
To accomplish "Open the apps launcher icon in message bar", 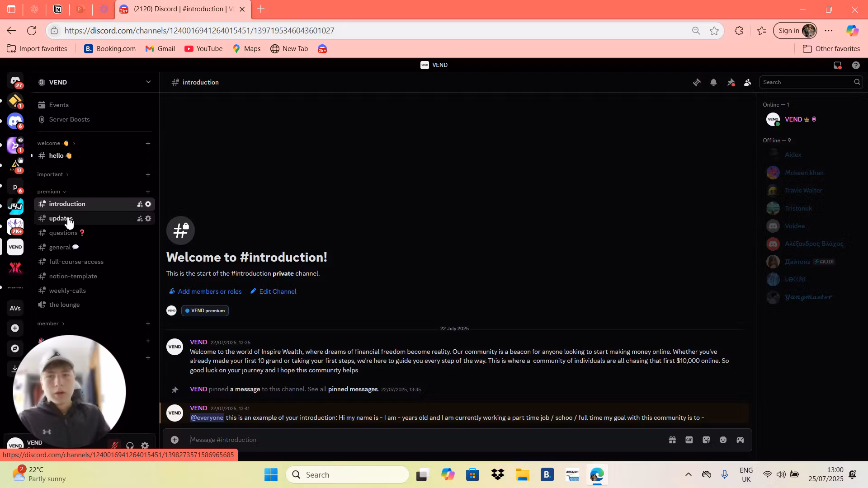I will (x=740, y=440).
